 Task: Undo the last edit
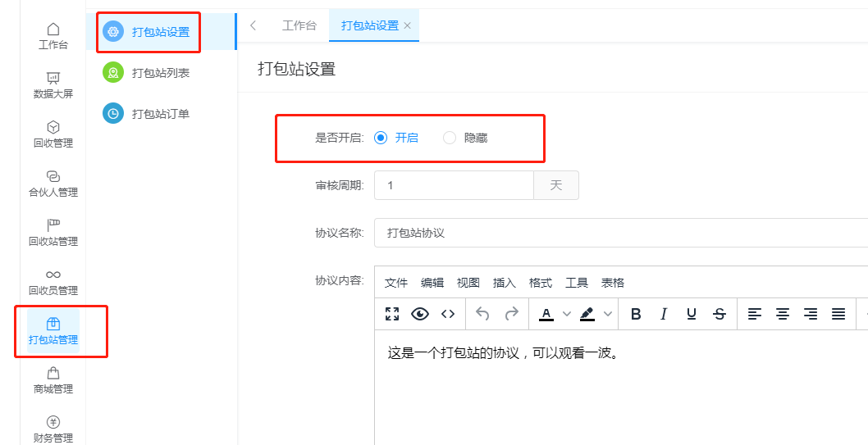point(482,314)
